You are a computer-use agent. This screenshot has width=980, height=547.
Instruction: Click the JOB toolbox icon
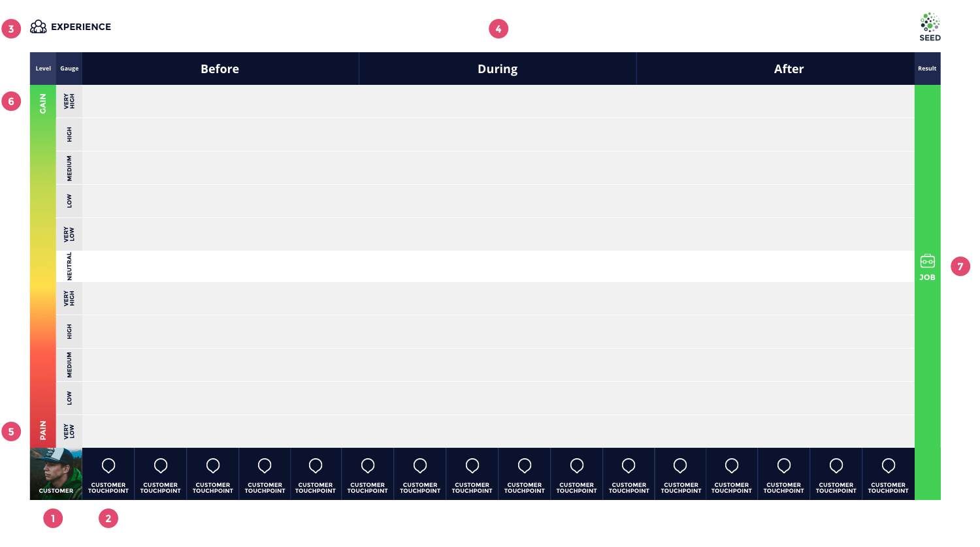coord(928,261)
